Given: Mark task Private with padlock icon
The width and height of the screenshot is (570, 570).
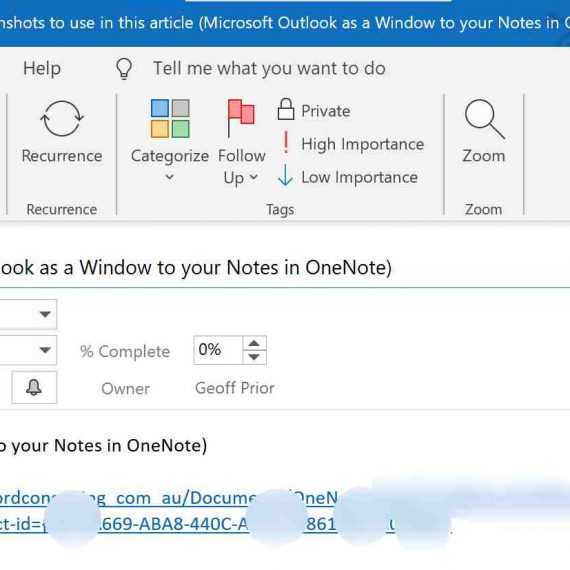Looking at the screenshot, I should (x=286, y=109).
